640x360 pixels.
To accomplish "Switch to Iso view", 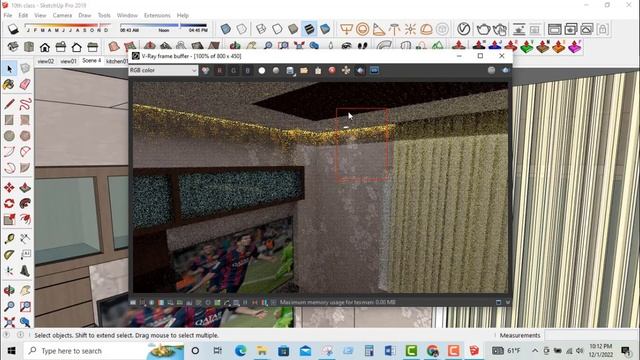I will tap(13, 47).
